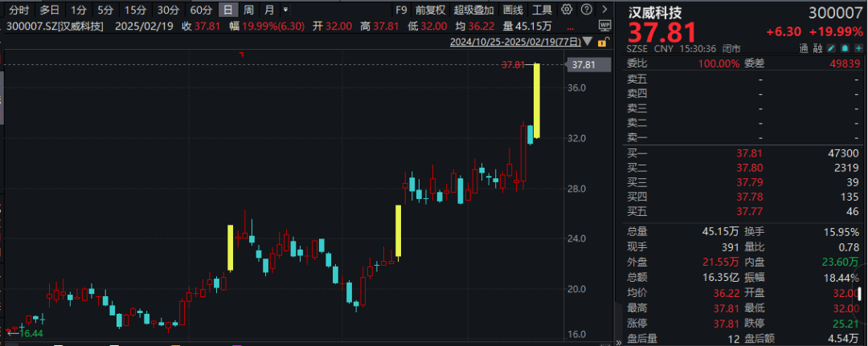Viewport: 868px width, 346px height.
Task: Toggle 超级叠加 overlay option
Action: (473, 10)
